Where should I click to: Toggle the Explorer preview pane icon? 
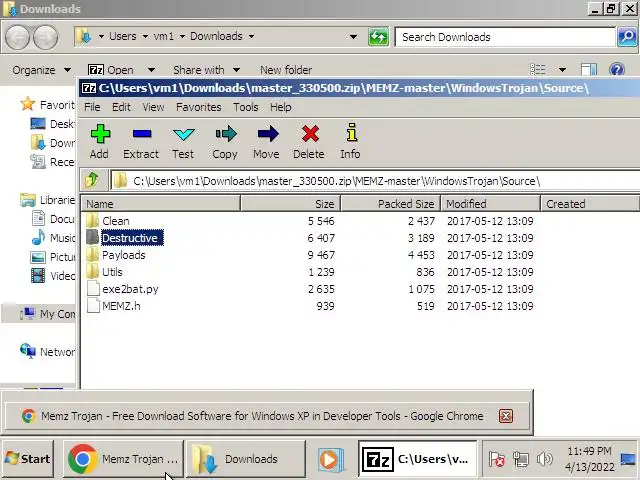pos(589,70)
